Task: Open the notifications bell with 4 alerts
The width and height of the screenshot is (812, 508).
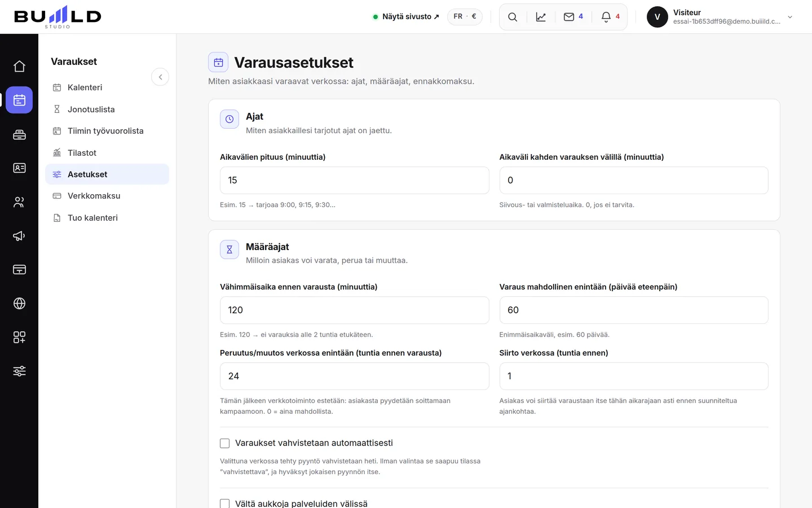Action: pyautogui.click(x=611, y=17)
